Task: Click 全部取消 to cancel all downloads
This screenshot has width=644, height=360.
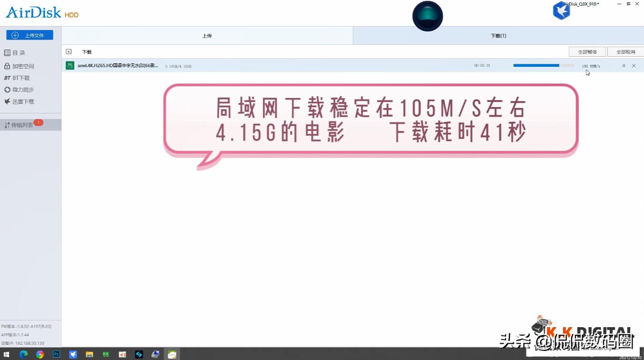Action: pyautogui.click(x=625, y=51)
